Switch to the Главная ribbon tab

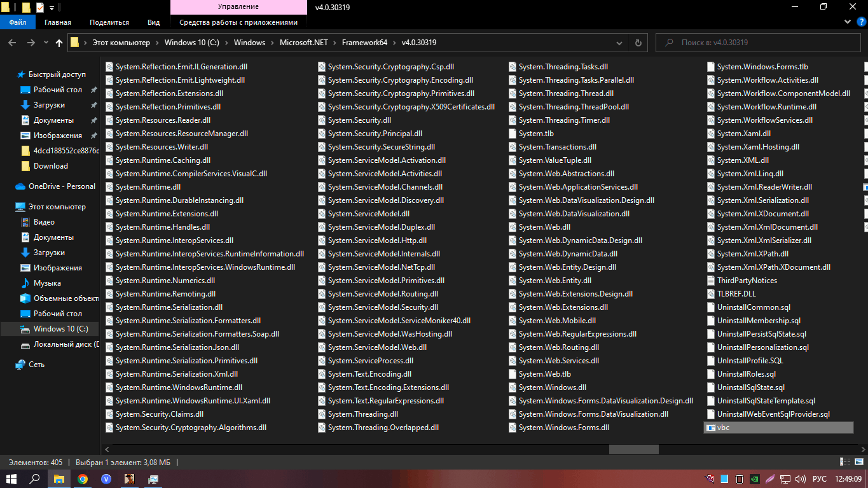[58, 22]
